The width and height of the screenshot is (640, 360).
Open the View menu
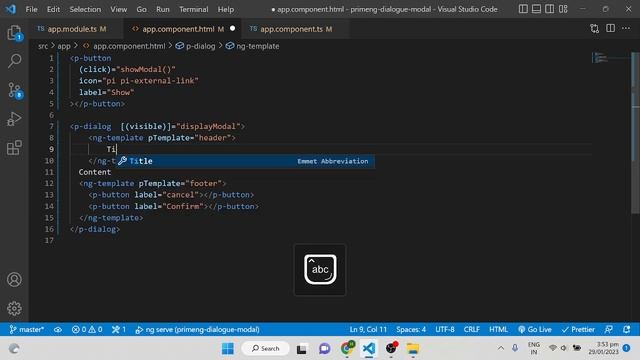coord(118,9)
